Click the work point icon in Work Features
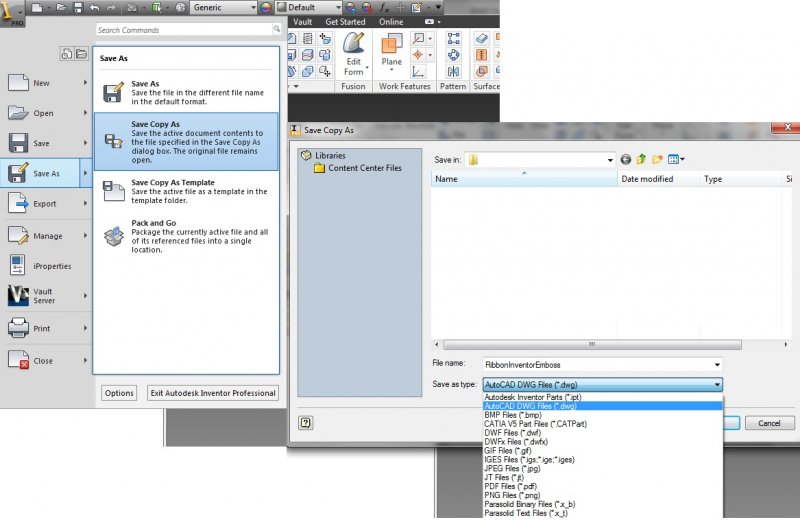Image resolution: width=800 pixels, height=520 pixels. [418, 55]
